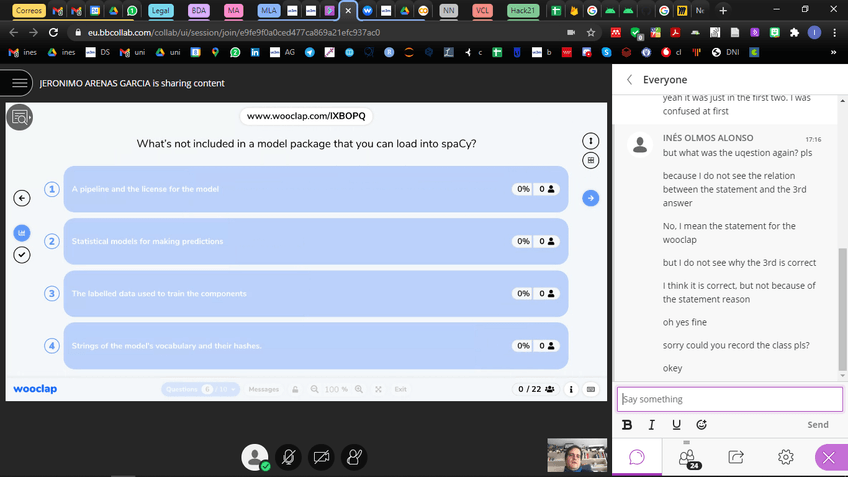Open Wooclap Messages
848x477 pixels.
click(x=263, y=389)
